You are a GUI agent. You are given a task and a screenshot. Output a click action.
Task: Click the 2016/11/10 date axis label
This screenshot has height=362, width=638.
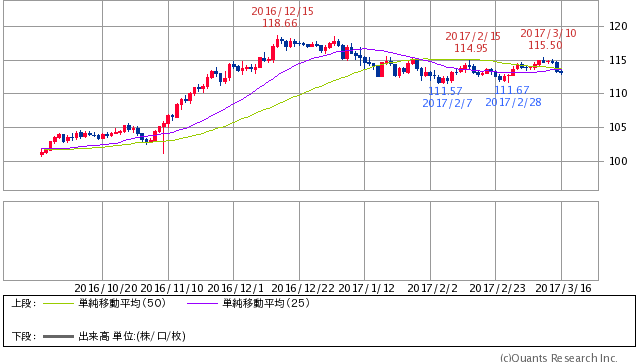tap(172, 288)
